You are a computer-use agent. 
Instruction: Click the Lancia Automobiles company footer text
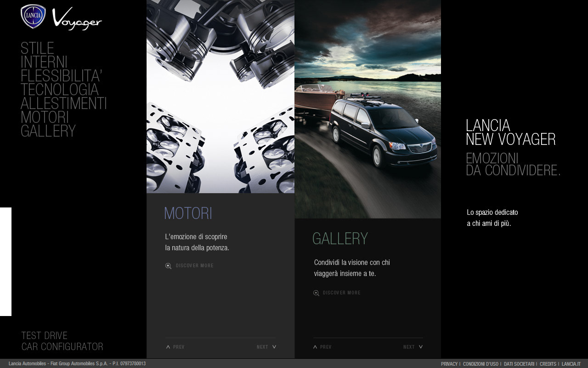(x=77, y=364)
